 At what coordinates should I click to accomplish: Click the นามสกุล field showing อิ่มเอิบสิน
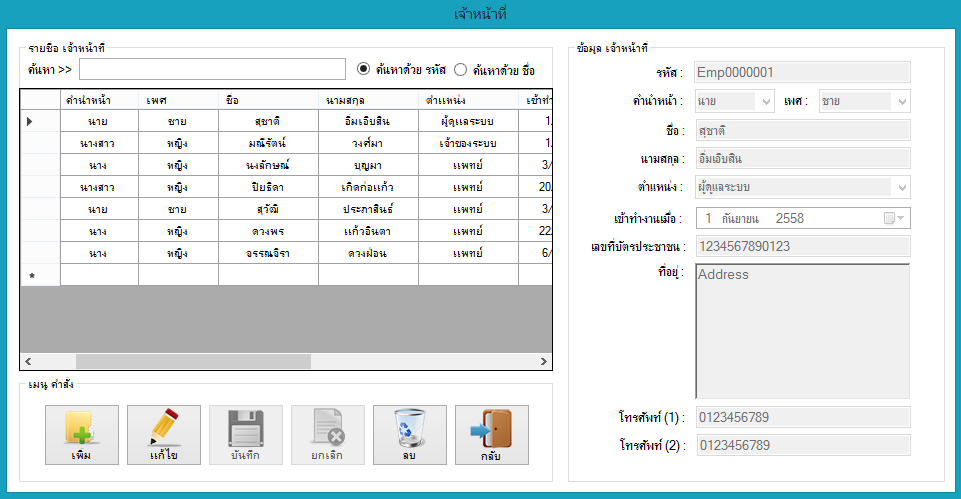tap(803, 158)
